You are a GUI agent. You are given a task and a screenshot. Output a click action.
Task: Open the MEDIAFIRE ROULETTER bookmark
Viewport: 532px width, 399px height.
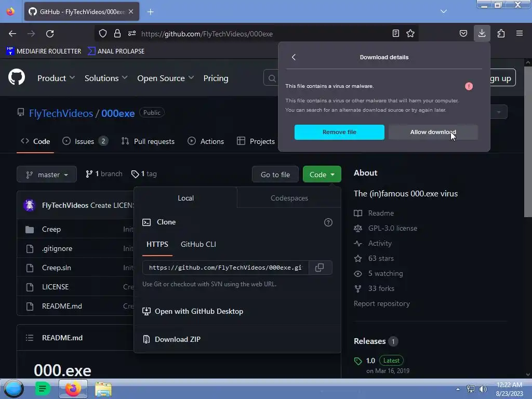[44, 51]
